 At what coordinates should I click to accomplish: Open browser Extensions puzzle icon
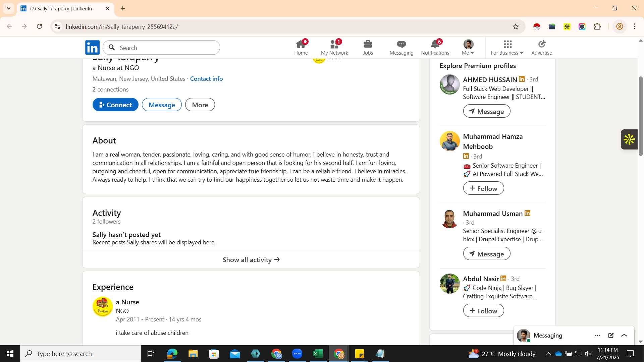(x=597, y=26)
